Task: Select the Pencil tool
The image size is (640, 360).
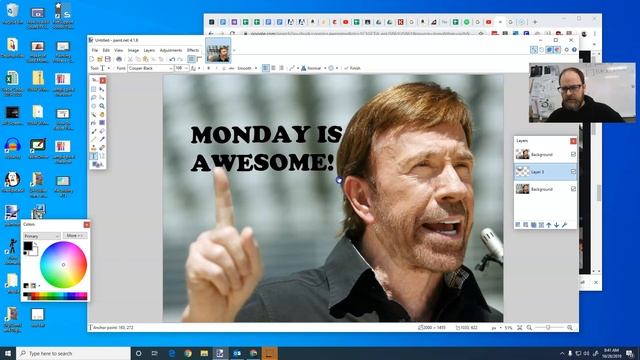Action: click(x=93, y=139)
